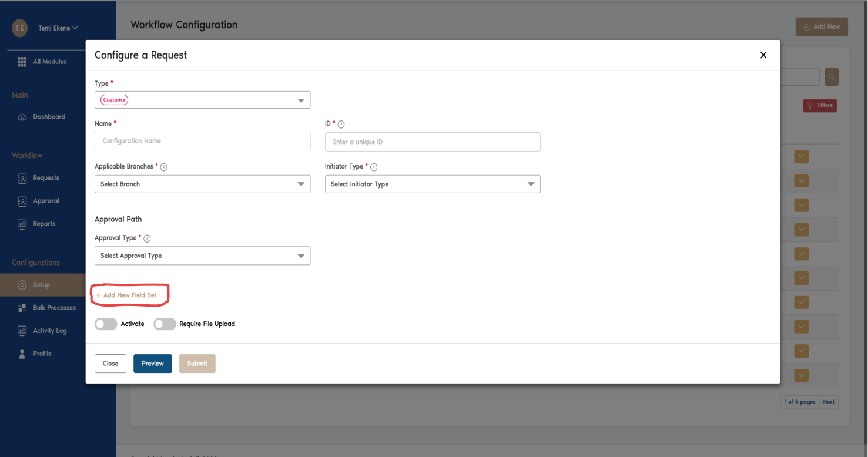Open the Select Approval Type dropdown

coord(202,256)
